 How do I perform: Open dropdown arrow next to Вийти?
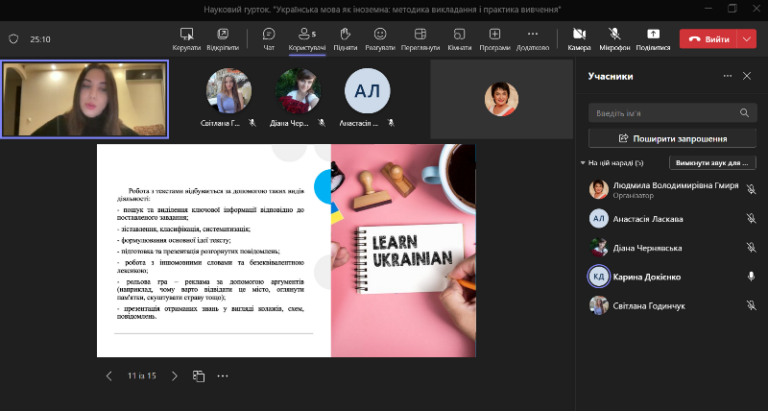pyautogui.click(x=748, y=39)
